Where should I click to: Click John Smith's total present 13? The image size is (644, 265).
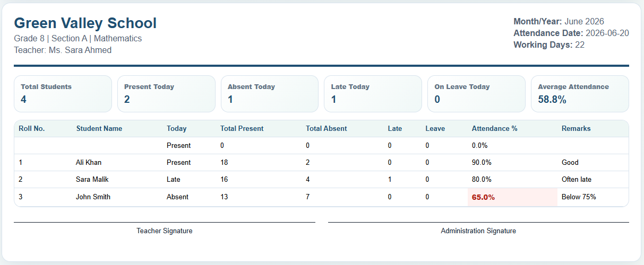(259, 197)
